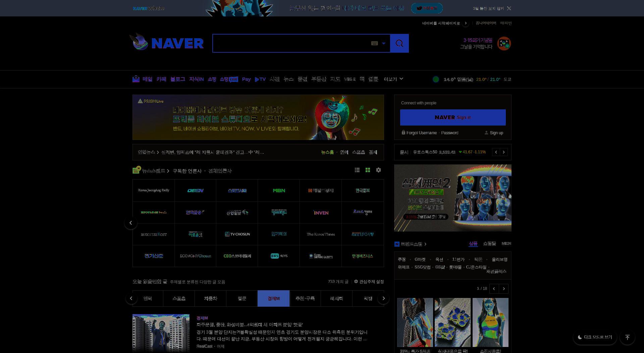Image resolution: width=644 pixels, height=353 pixels.
Task: Click the Sign up link
Action: click(496, 133)
